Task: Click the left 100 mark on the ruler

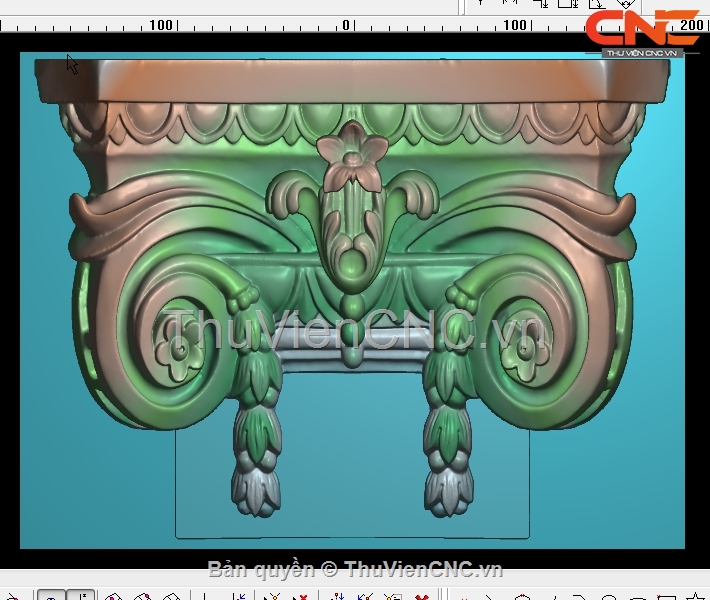Action: [160, 24]
